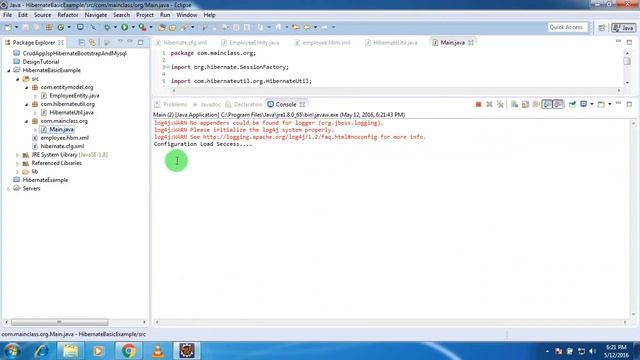Terminate the running program with the red stop icon
The image size is (640, 360).
[x=478, y=104]
